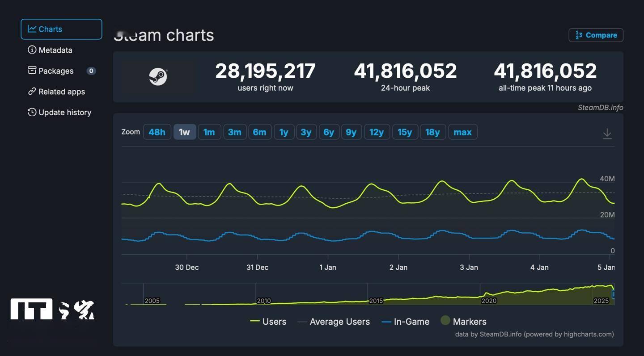Select the 1w zoom range
The width and height of the screenshot is (644, 356).
coord(184,132)
